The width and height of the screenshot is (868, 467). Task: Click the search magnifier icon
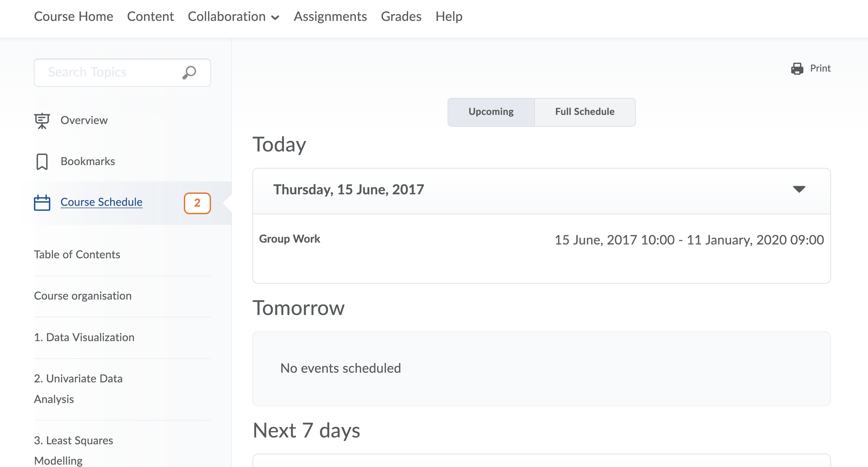[189, 72]
